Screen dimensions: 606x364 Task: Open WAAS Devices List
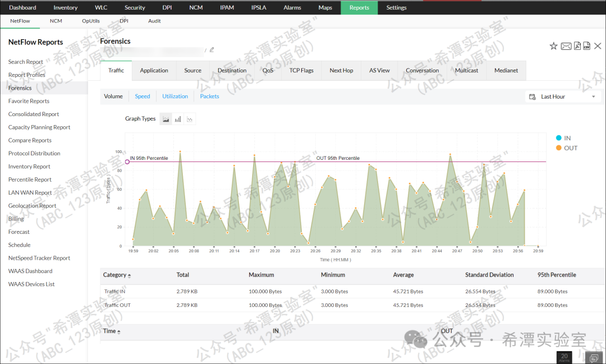click(x=31, y=284)
